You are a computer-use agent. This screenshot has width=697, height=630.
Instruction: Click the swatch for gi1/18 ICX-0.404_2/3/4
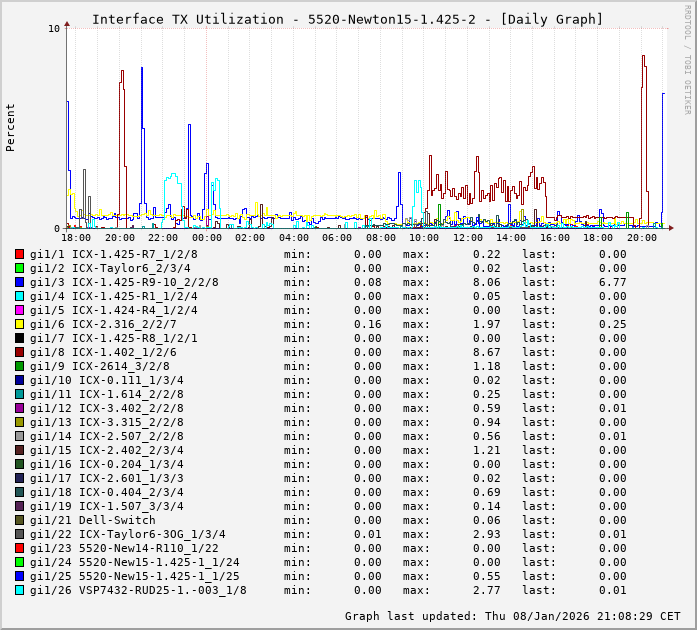click(x=19, y=492)
